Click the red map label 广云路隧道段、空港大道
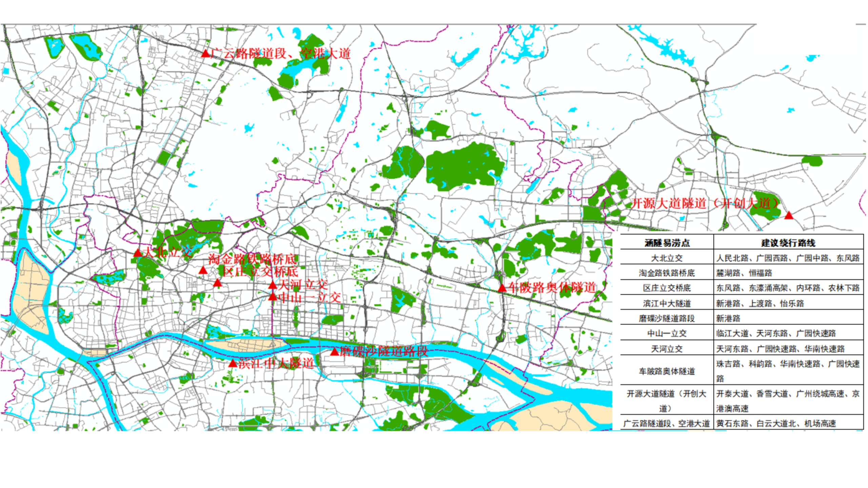Image resolution: width=868 pixels, height=488 pixels. (280, 54)
